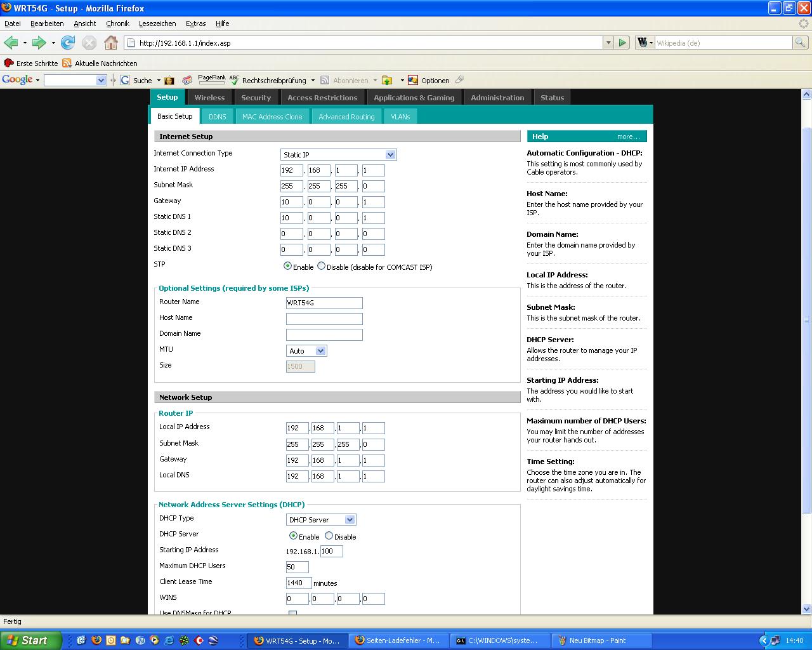Click the green Forward arrow button
Screen dimensions: 812x650
[x=39, y=43]
